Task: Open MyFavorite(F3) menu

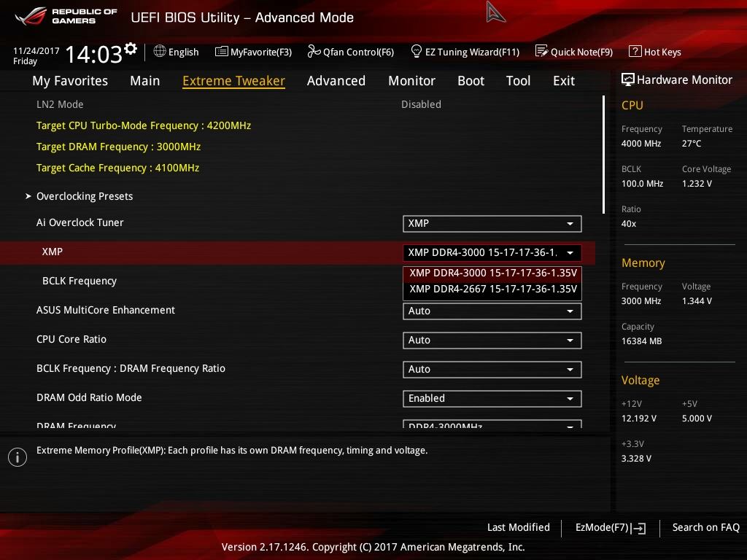Action: (261, 52)
